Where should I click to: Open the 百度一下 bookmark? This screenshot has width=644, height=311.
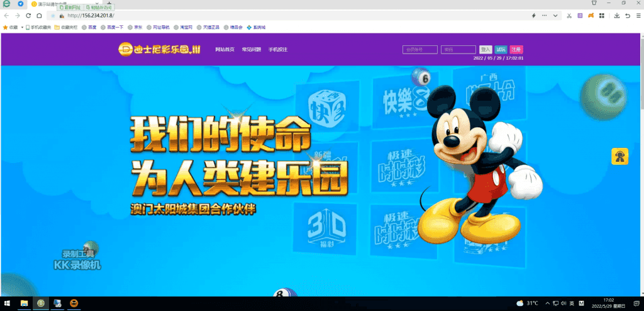pos(112,27)
